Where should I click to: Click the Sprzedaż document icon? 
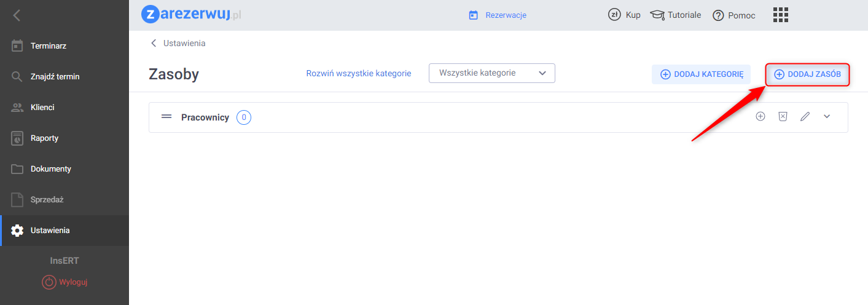(x=17, y=199)
